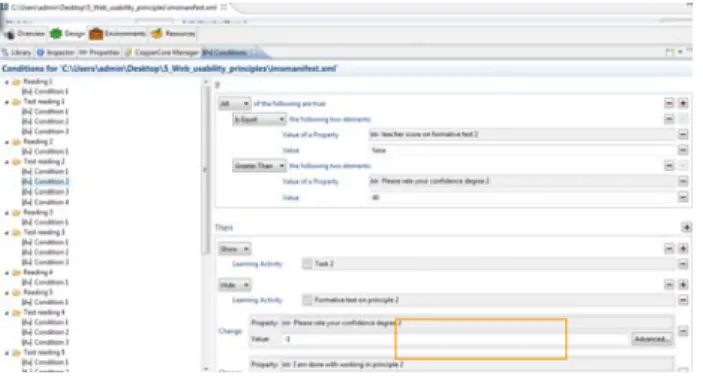Open the Environments perspective tab
The image size is (703, 381).
point(117,34)
